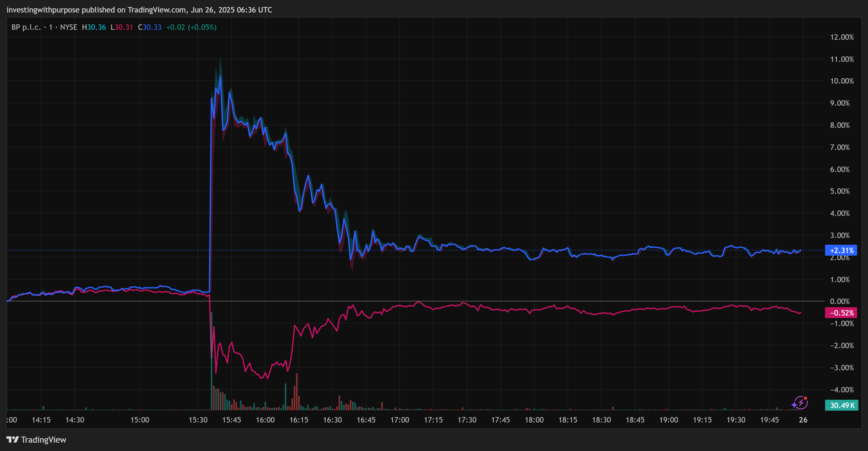Click the C30.33 close value in legend
The width and height of the screenshot is (868, 451).
pos(150,27)
